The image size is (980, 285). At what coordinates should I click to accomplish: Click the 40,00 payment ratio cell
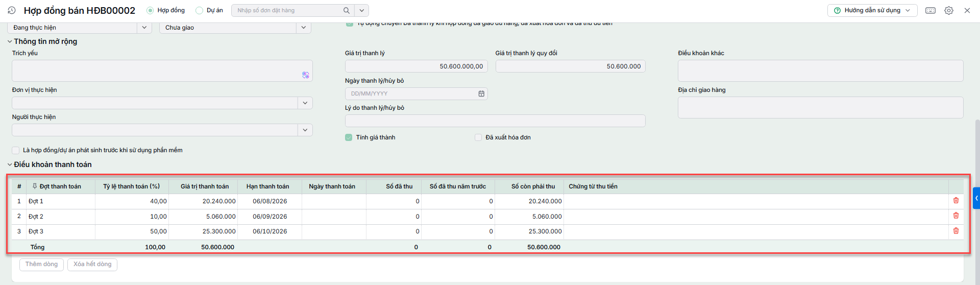132,201
